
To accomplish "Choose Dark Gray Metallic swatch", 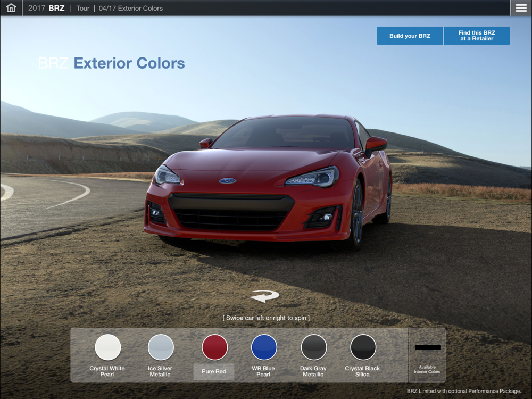I will pyautogui.click(x=314, y=347).
